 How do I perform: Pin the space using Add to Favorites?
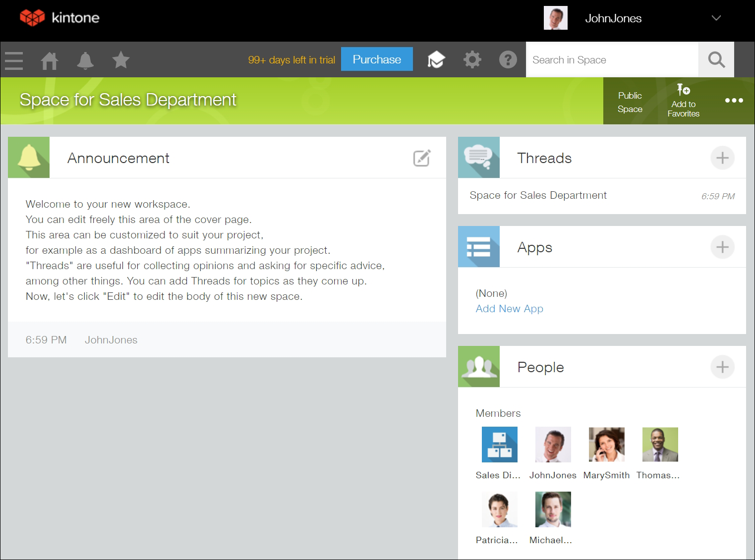[x=683, y=101]
